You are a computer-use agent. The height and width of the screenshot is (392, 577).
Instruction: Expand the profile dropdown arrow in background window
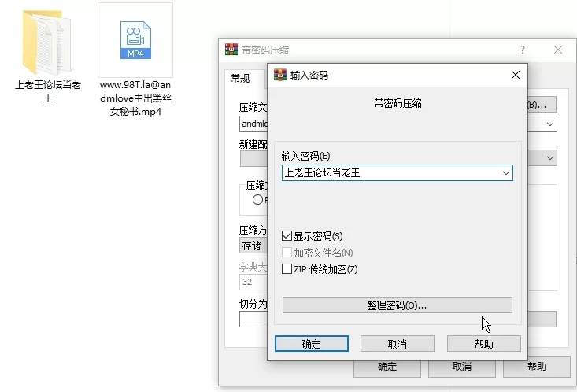coord(550,158)
